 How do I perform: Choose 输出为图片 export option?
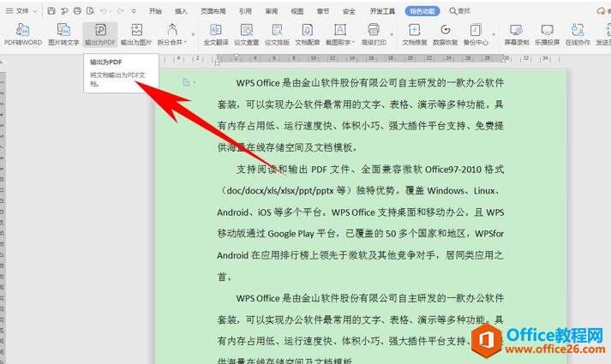point(136,34)
